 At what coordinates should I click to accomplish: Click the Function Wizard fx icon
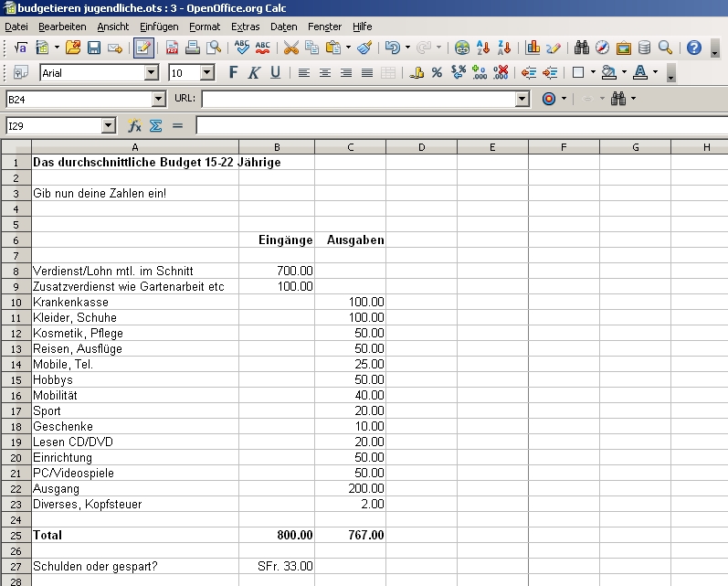click(134, 125)
